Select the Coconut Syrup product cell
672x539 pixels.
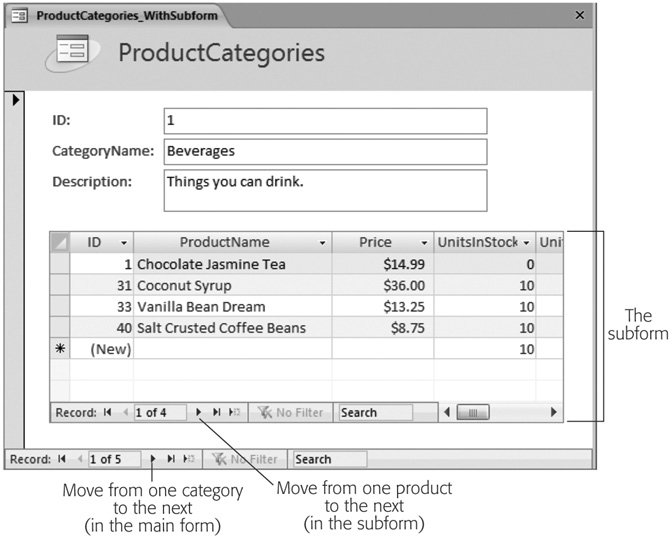coord(232,285)
